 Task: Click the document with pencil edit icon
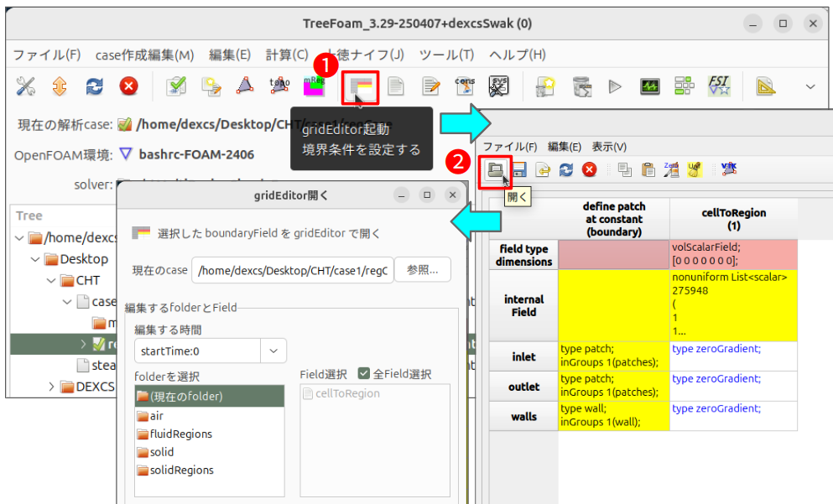coord(431,86)
